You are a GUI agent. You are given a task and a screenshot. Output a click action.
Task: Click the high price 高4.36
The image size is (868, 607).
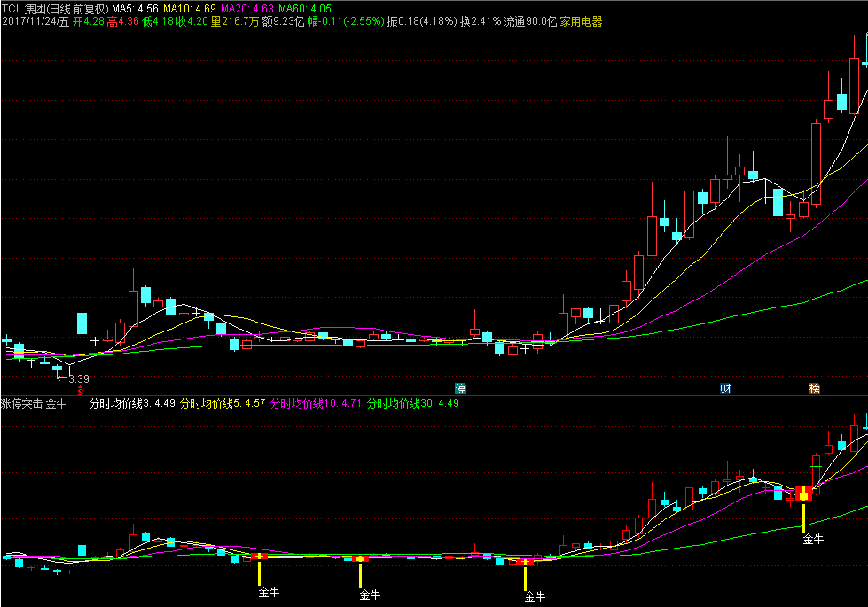[x=123, y=21]
